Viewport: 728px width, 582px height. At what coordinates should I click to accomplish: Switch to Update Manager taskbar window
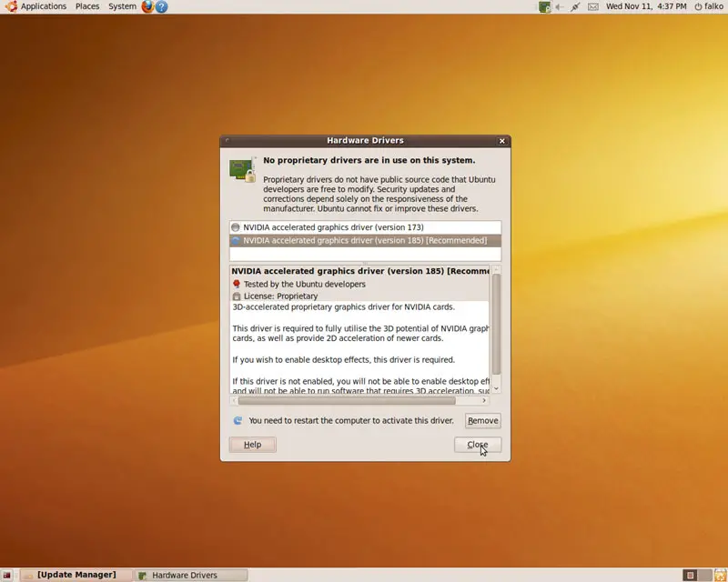pos(76,575)
